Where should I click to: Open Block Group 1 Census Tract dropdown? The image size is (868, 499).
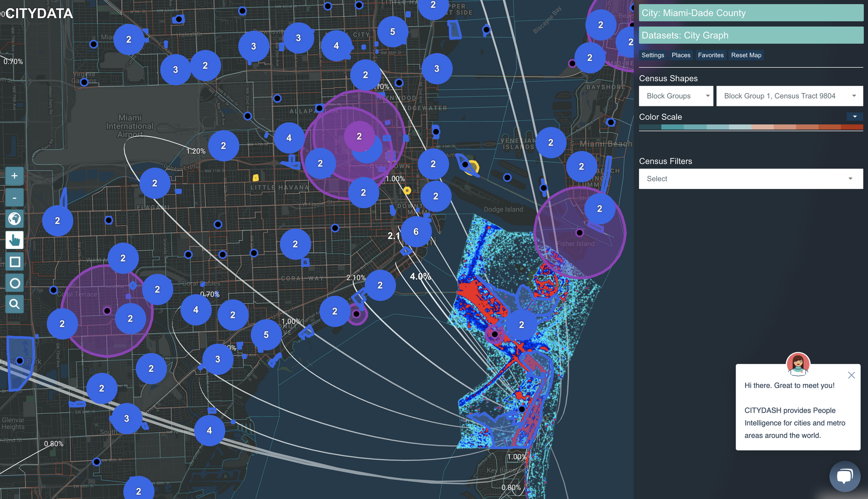click(x=789, y=96)
